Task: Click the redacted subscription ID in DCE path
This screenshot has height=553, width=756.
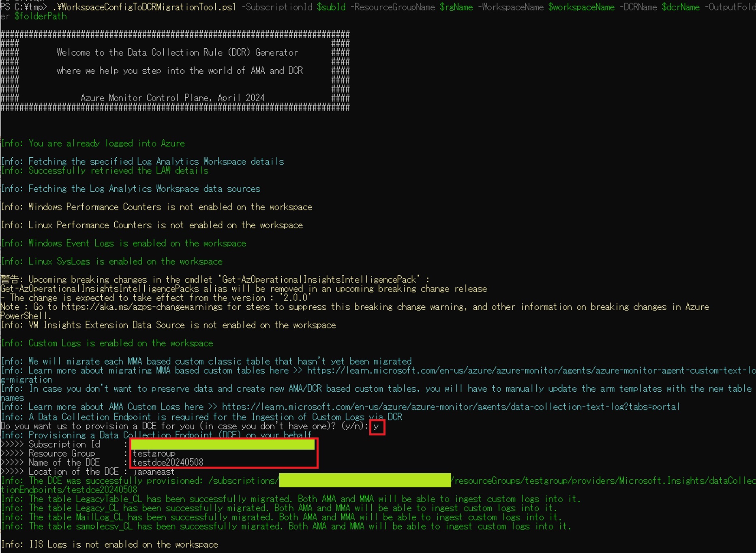Action: tap(365, 481)
